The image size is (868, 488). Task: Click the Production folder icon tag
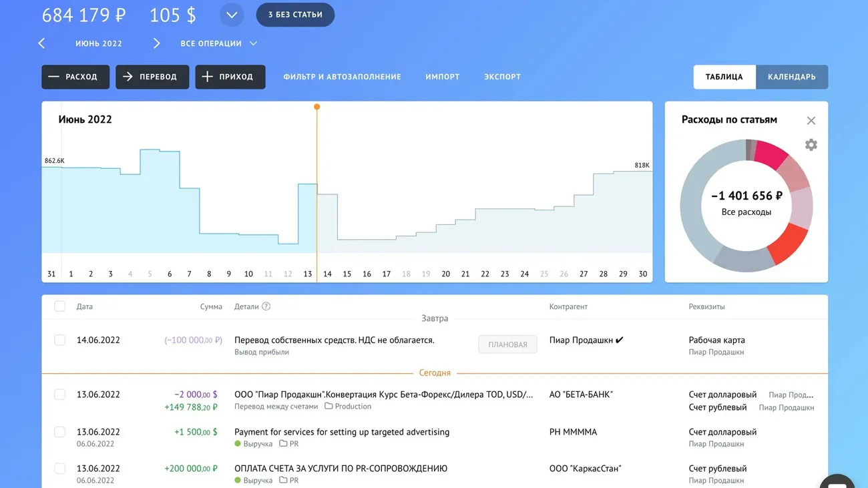pos(329,406)
